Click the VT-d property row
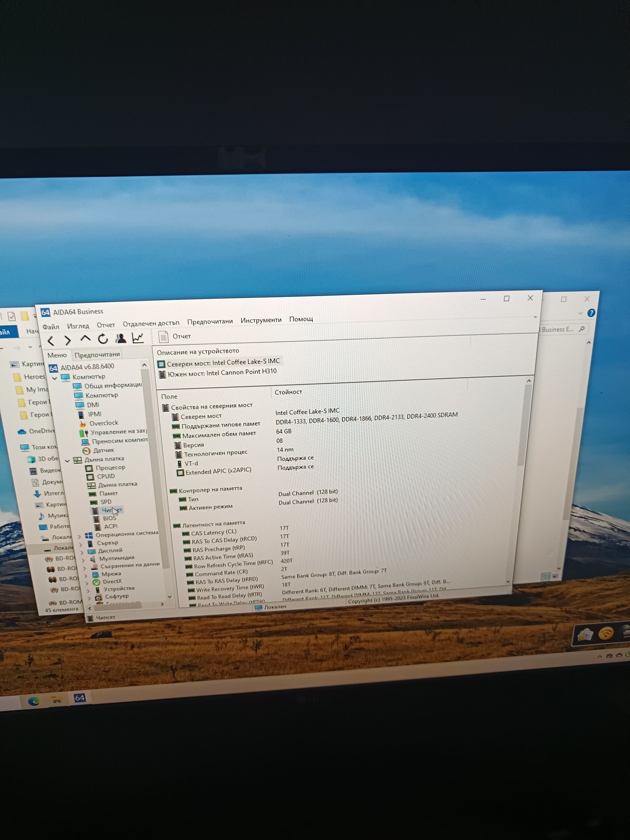630x840 pixels. coord(245,460)
